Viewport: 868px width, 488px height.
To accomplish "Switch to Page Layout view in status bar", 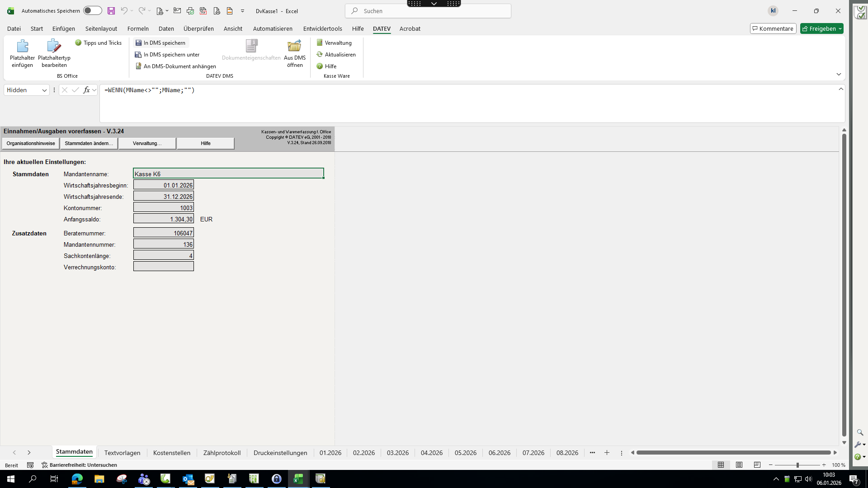I will click(739, 465).
